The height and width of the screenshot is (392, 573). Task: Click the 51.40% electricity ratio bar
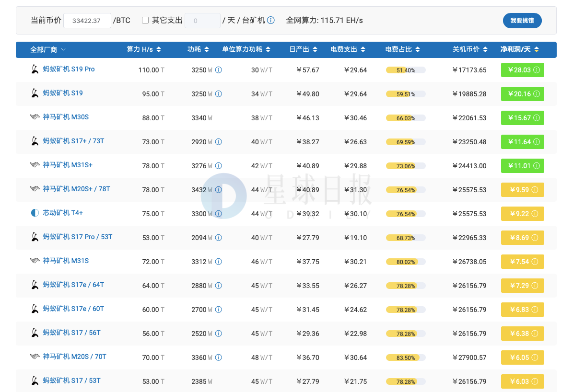[x=406, y=70]
